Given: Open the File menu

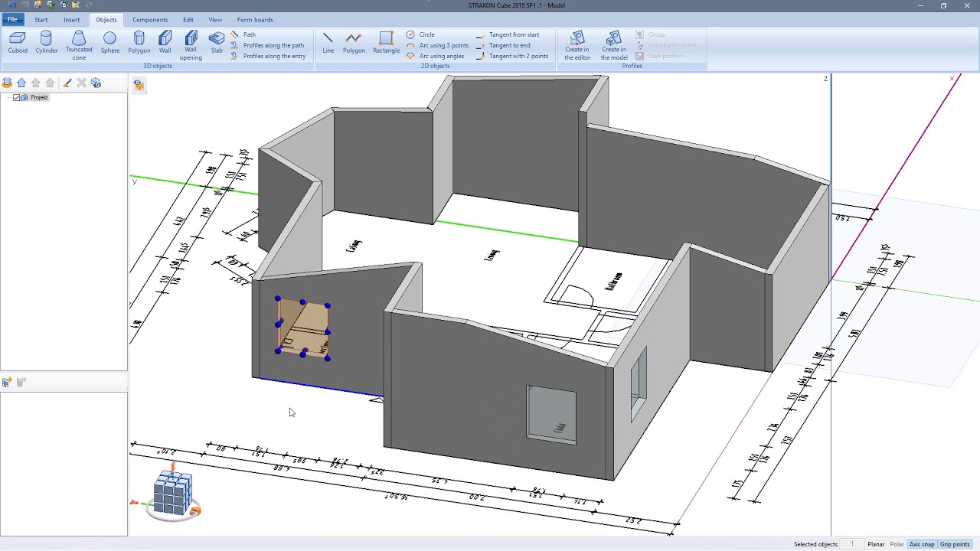Looking at the screenshot, I should coord(12,19).
